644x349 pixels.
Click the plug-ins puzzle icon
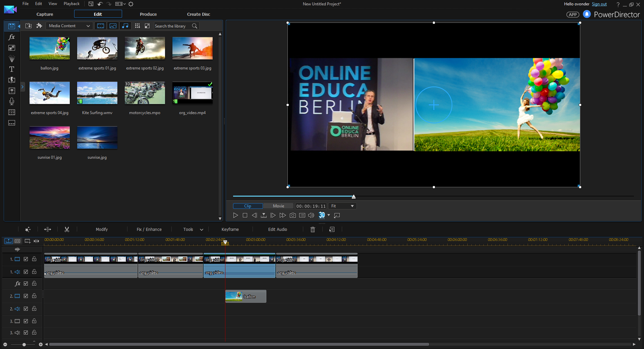click(39, 26)
